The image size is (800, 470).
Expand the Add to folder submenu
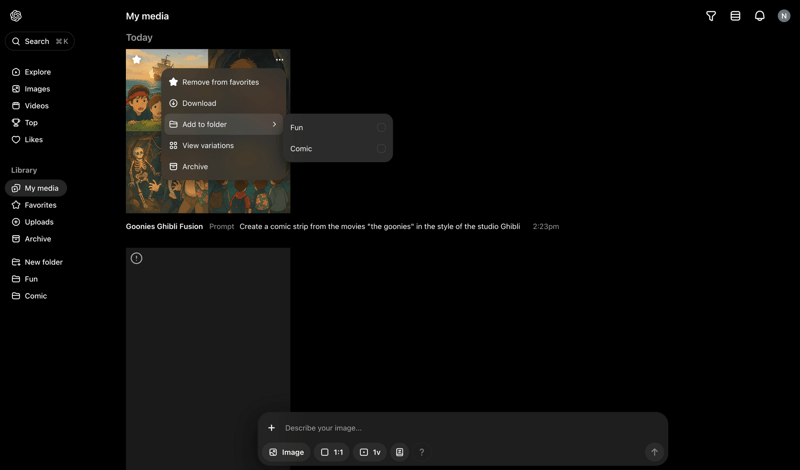pos(223,124)
